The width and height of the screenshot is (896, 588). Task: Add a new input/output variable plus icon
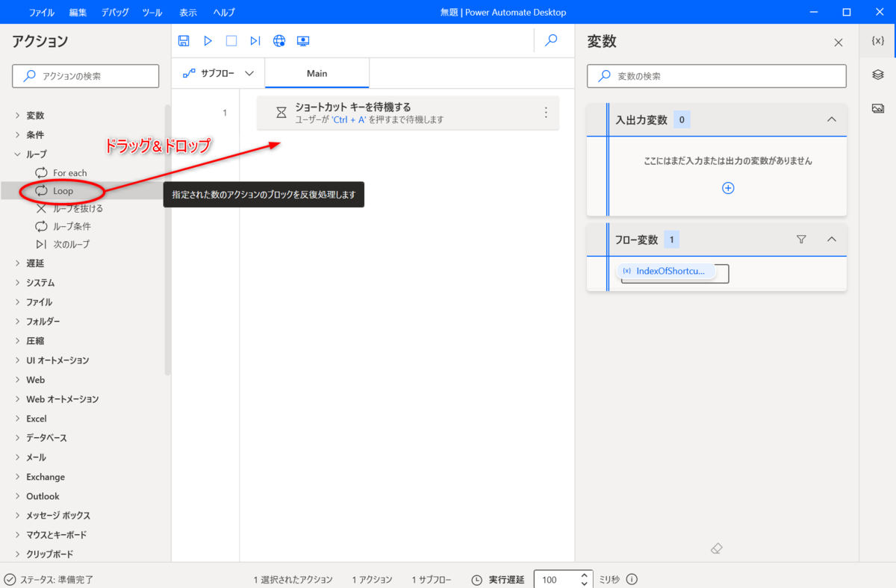pos(728,188)
